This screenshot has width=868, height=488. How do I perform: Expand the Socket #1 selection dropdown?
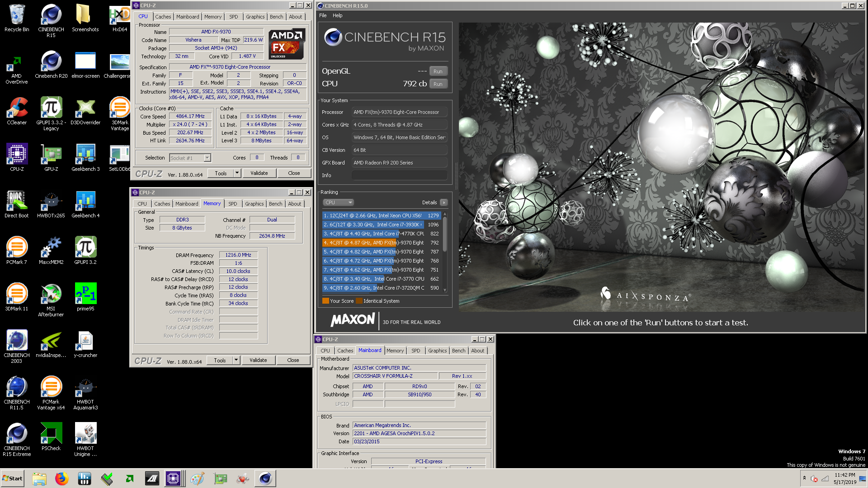click(207, 158)
